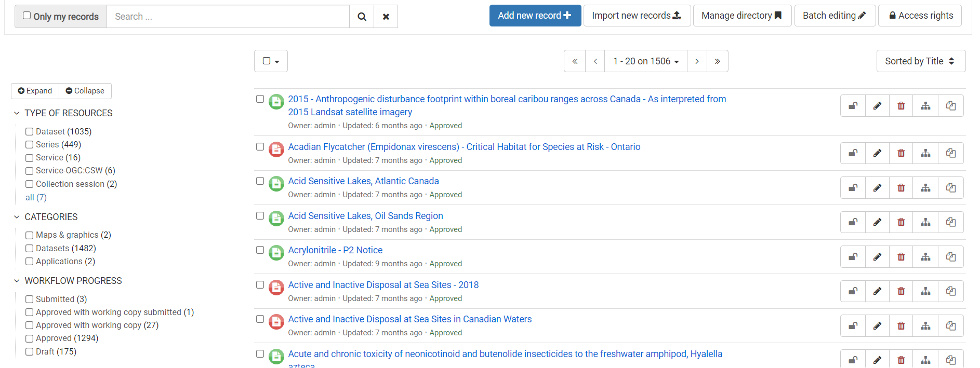The width and height of the screenshot is (980, 368).
Task: Jump to the last results page
Action: pyautogui.click(x=718, y=61)
